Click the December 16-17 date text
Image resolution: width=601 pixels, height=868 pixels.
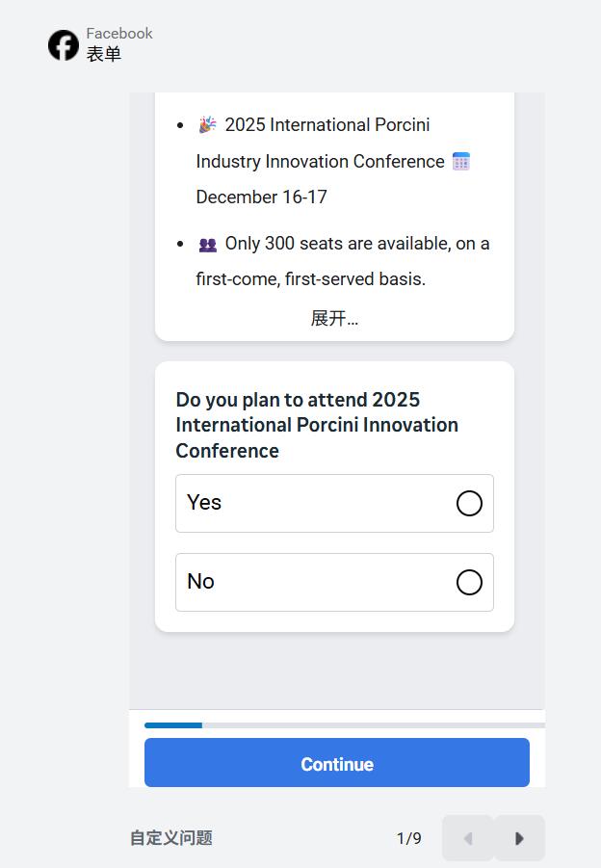point(262,197)
